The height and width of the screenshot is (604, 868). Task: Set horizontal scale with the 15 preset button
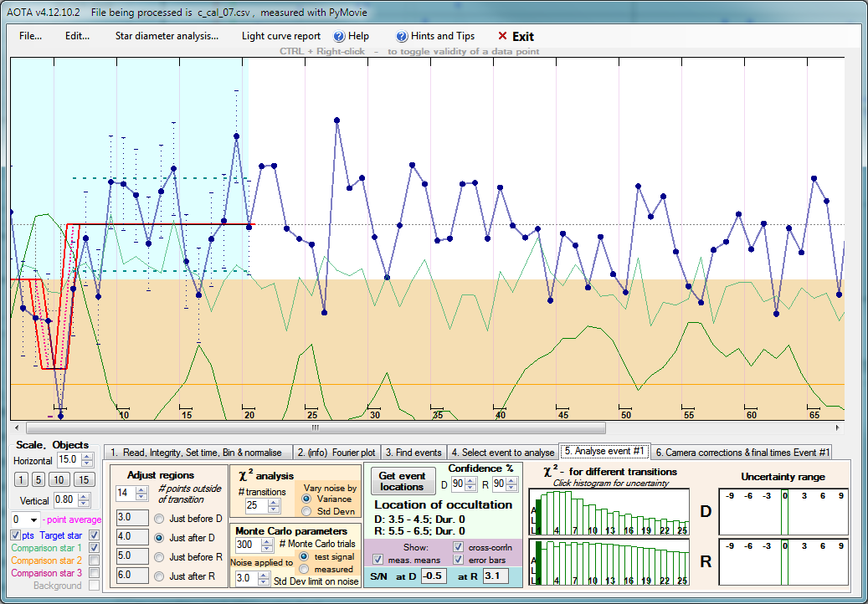[x=84, y=479]
